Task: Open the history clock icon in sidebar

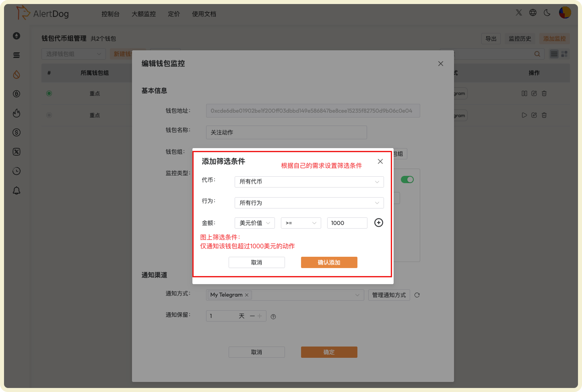Action: point(17,171)
